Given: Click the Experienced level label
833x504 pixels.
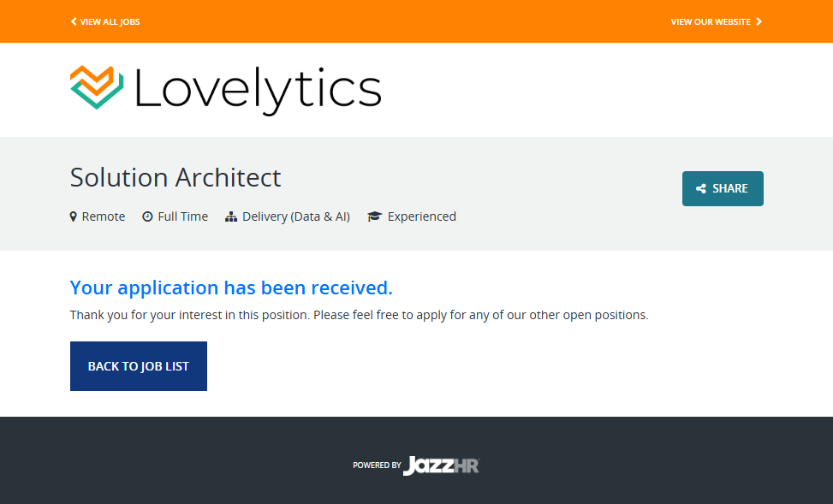Looking at the screenshot, I should 422,216.
